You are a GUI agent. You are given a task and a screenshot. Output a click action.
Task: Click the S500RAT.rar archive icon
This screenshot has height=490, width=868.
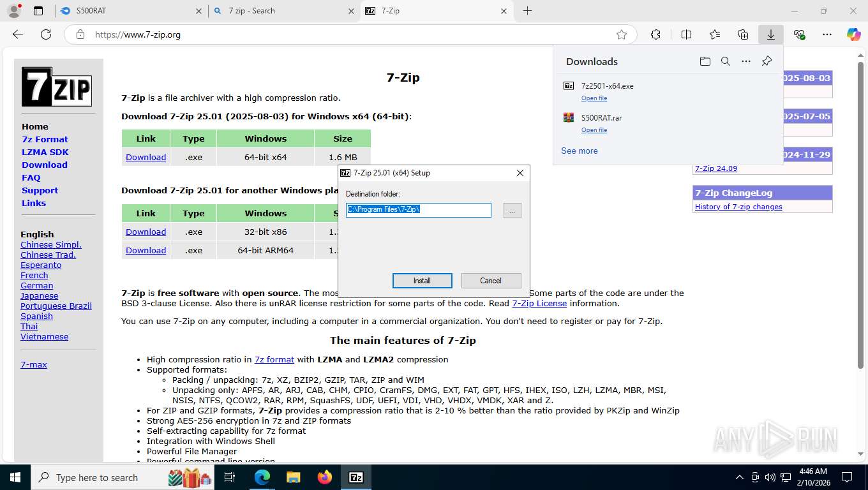tap(569, 117)
